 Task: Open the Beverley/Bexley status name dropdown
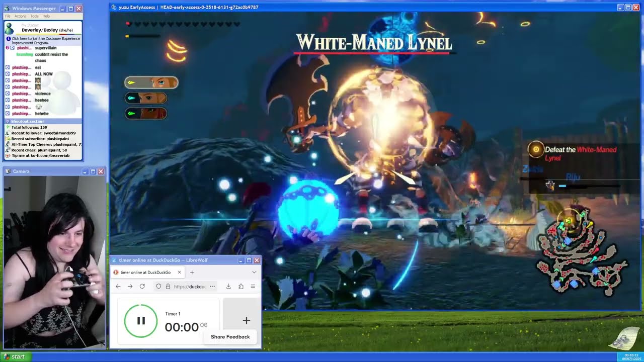click(47, 30)
